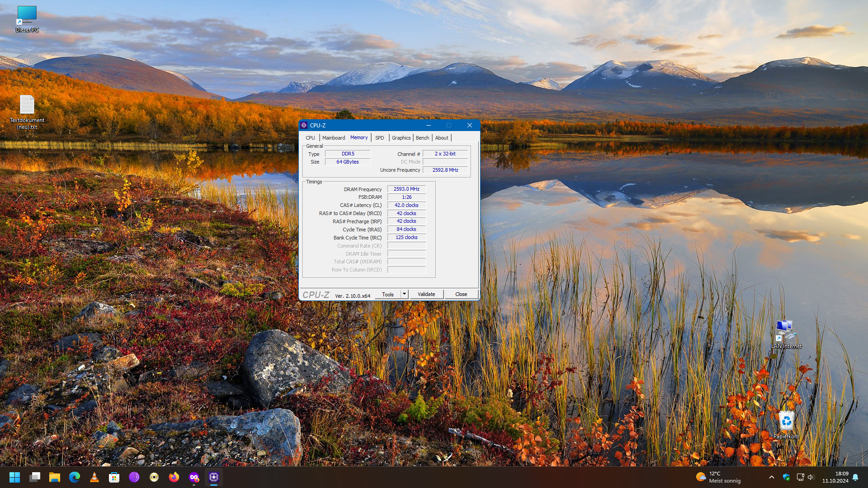The height and width of the screenshot is (488, 868).
Task: Open the Mainboard tab
Action: tap(334, 138)
